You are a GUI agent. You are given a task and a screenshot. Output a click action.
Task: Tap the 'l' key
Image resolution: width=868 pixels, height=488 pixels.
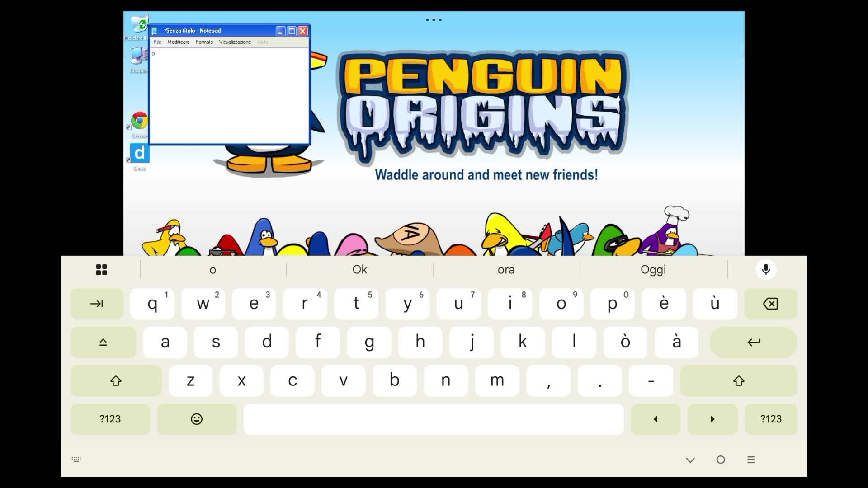[574, 342]
